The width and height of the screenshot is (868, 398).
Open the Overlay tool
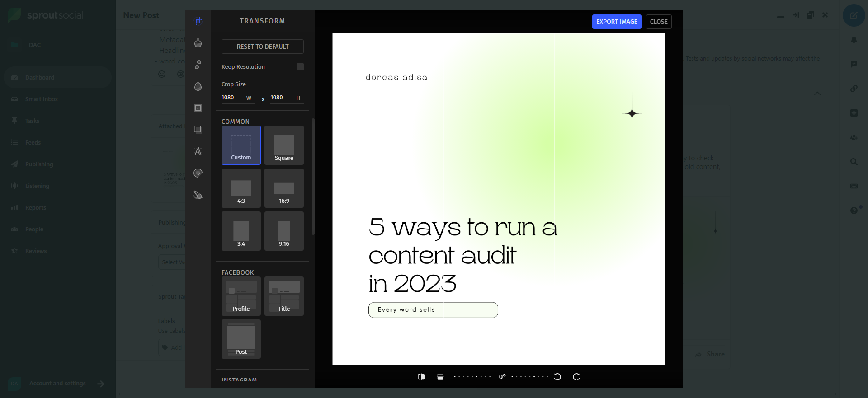point(198,130)
